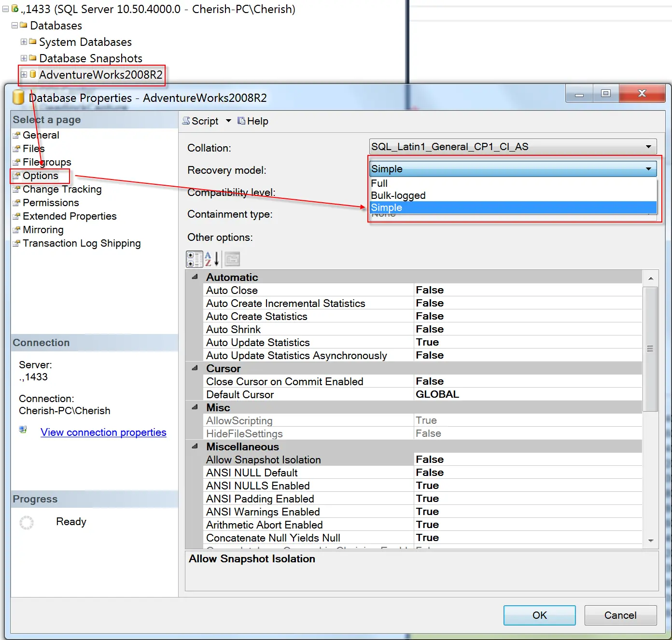Collapse the Cursor category
This screenshot has width=672, height=640.
(x=195, y=368)
